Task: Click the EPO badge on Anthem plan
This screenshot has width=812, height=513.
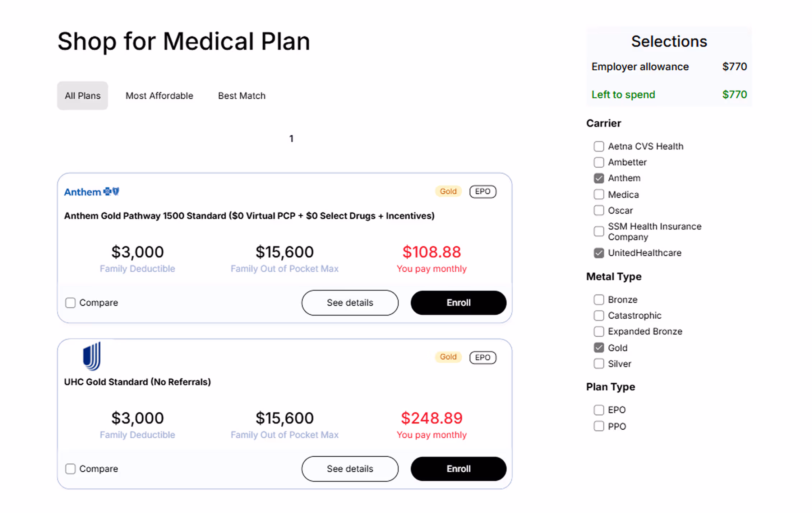Action: point(483,191)
